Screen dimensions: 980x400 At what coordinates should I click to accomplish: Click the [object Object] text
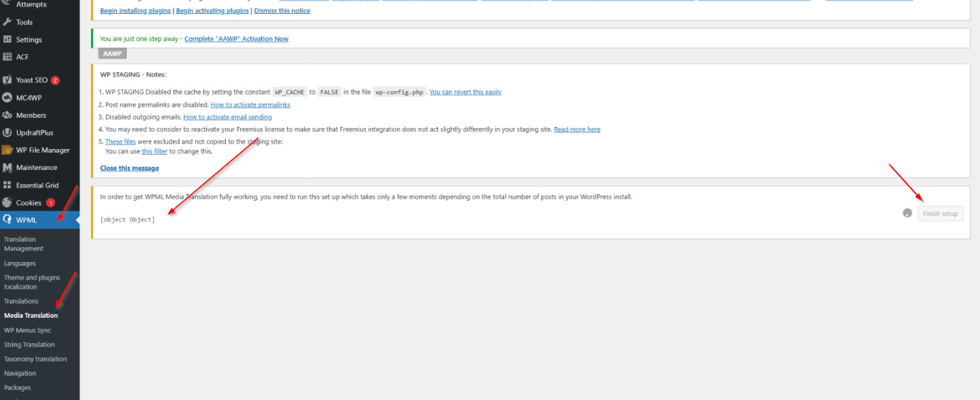(128, 220)
